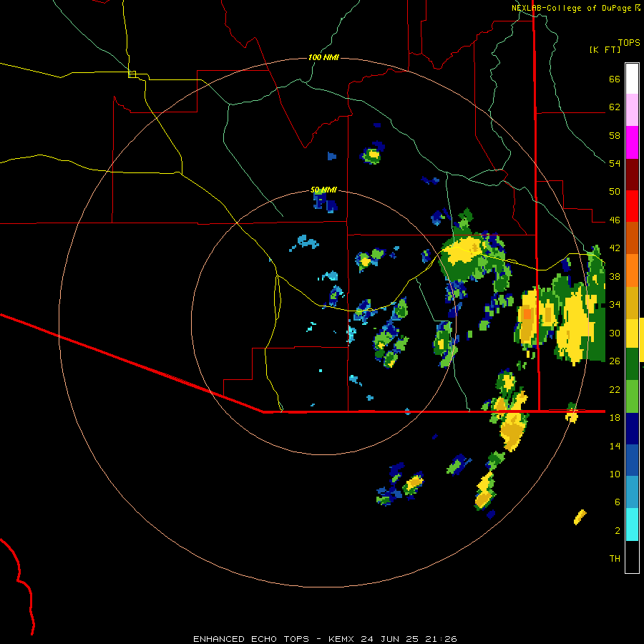
Task: Click the "TH" threshold legend label
Action: [x=615, y=559]
